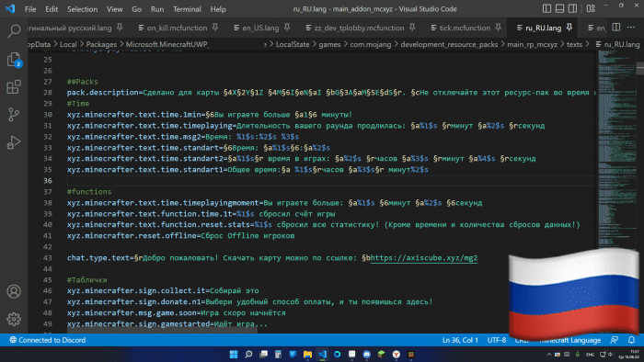Change UTF-8 encoding in status bar
The image size is (644, 362).
point(496,340)
